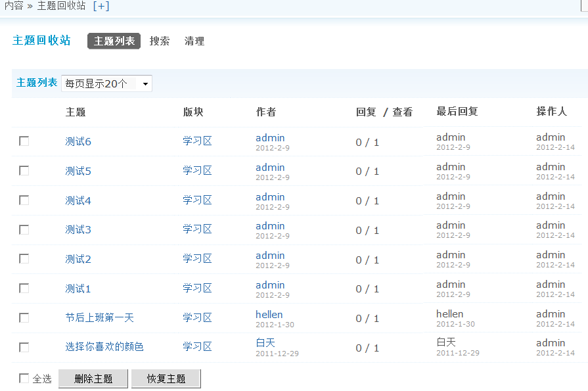Viewport: 588px width, 391px height.
Task: Open the 测试4 topic link
Action: click(x=78, y=200)
